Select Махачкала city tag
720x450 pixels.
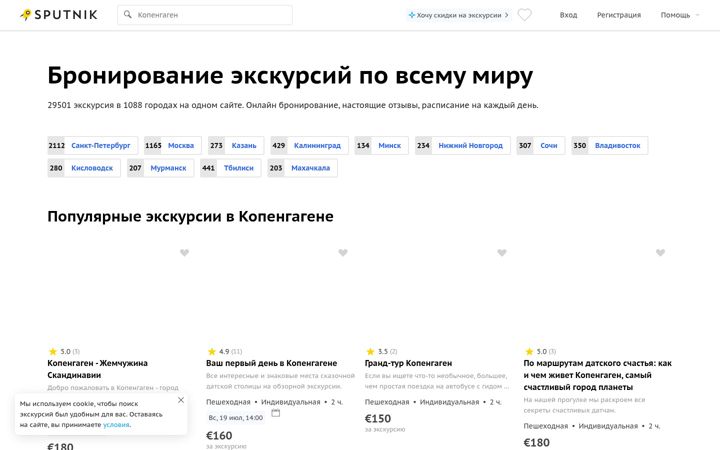303,168
